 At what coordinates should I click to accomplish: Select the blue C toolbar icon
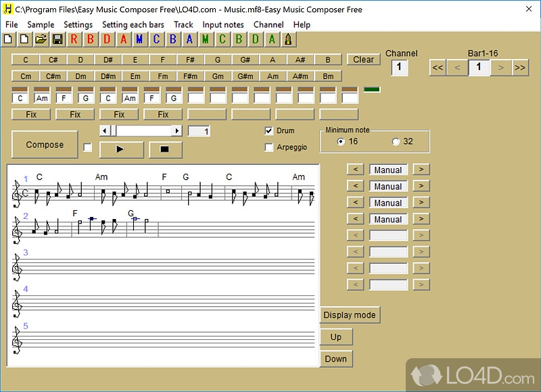pyautogui.click(x=156, y=39)
